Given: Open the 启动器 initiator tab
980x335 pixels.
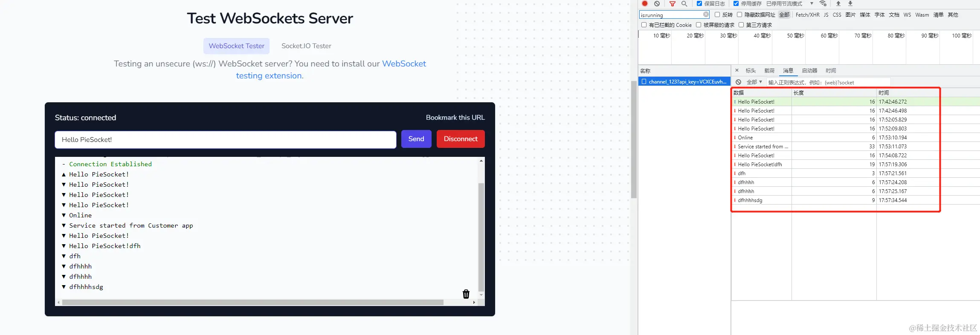Looking at the screenshot, I should point(809,71).
